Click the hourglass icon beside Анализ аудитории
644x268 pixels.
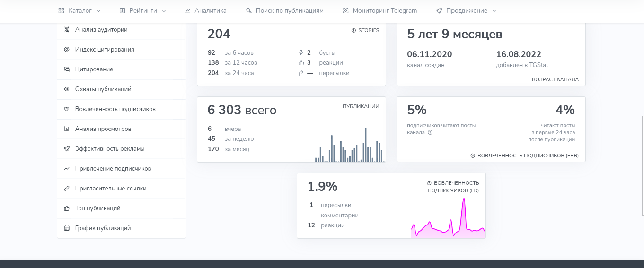coord(67,29)
